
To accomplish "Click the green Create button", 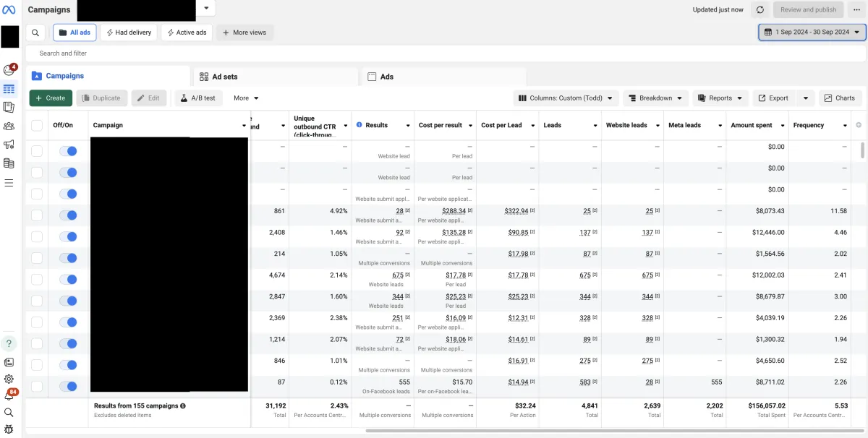I will click(51, 98).
